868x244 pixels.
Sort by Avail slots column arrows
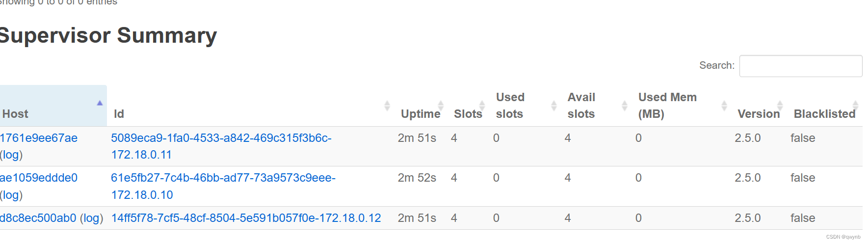tap(625, 106)
